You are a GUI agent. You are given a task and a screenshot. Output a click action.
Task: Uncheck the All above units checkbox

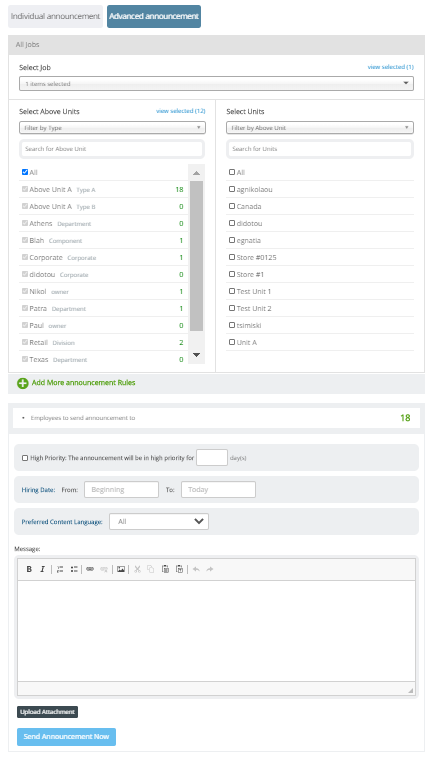click(x=25, y=172)
